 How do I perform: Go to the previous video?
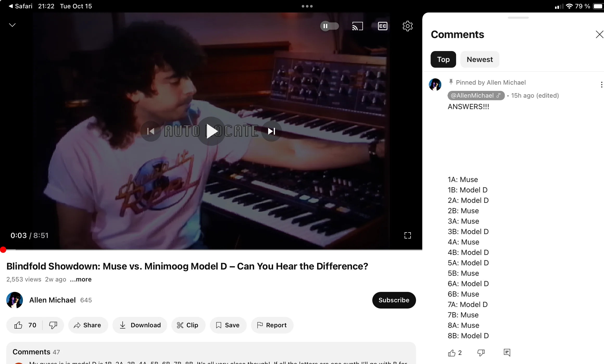tap(151, 131)
